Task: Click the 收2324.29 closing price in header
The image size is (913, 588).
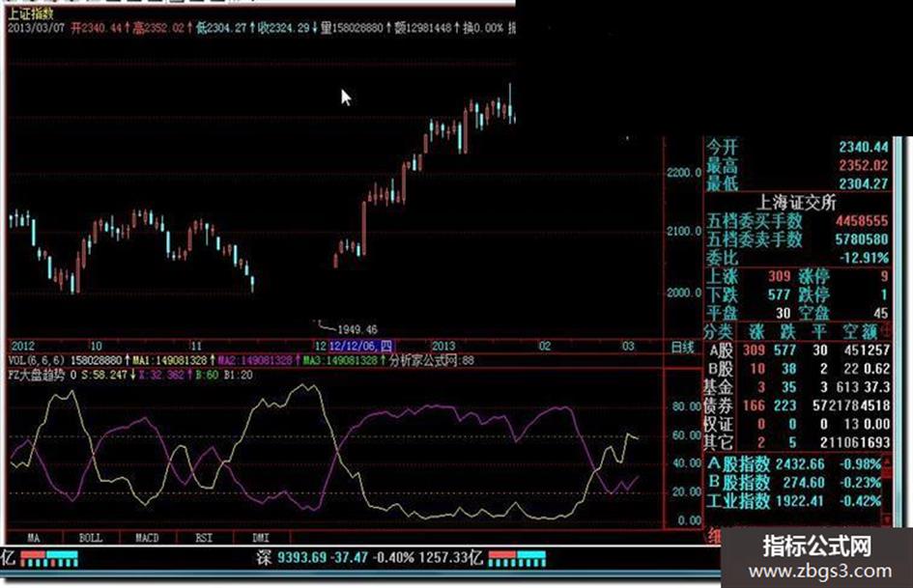Action: [x=284, y=28]
